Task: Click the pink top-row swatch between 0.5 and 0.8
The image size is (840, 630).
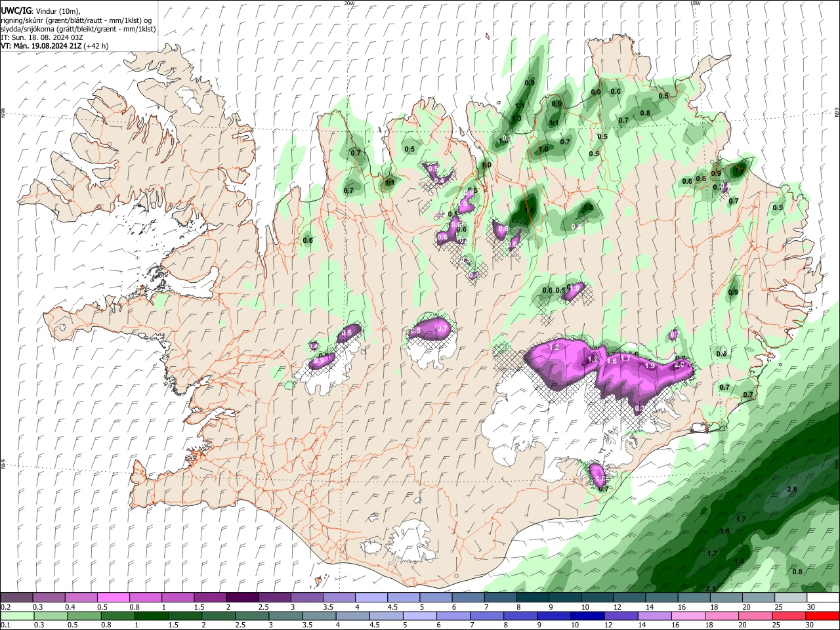Action: (x=113, y=597)
